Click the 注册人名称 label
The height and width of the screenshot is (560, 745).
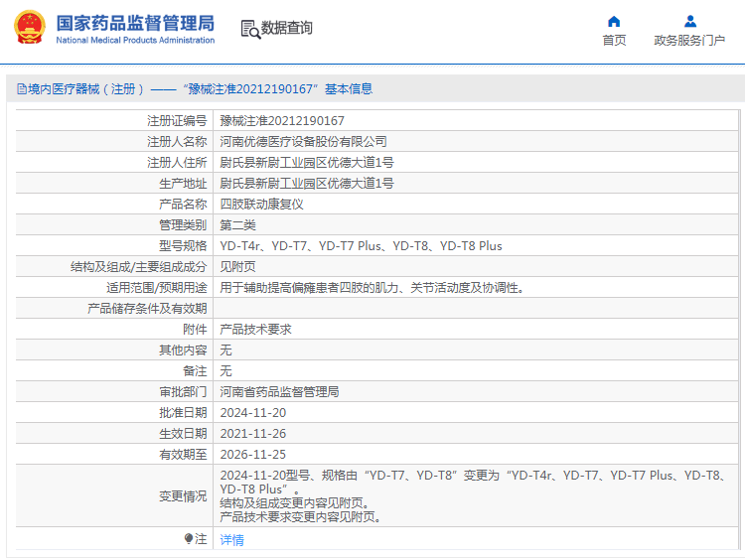pos(177,142)
